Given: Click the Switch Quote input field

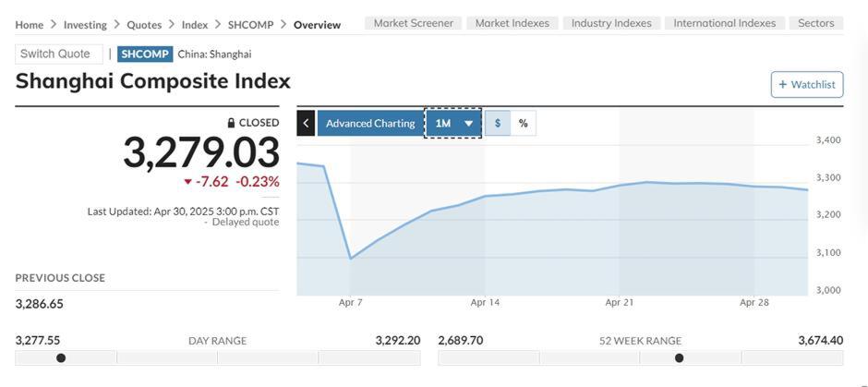Looking at the screenshot, I should 59,54.
